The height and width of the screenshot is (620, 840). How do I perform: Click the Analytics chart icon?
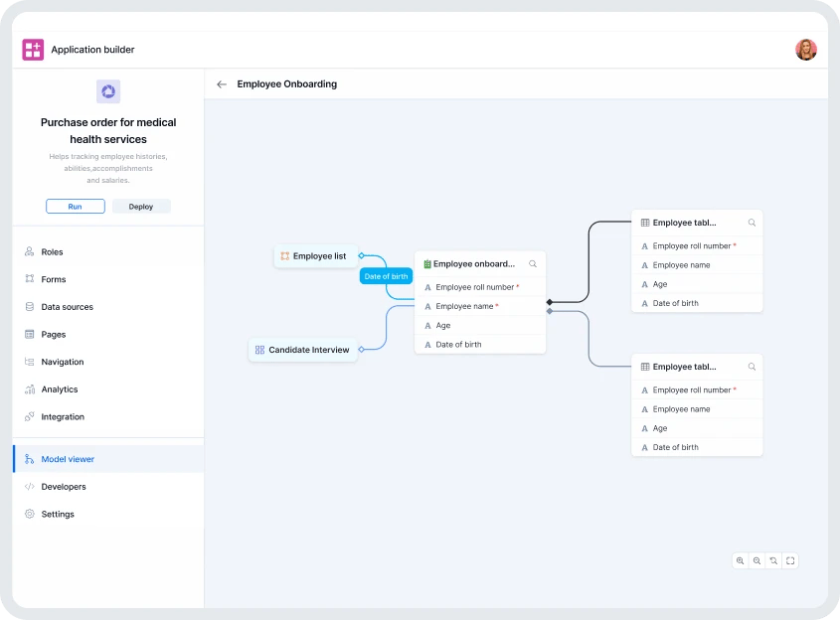click(x=30, y=389)
